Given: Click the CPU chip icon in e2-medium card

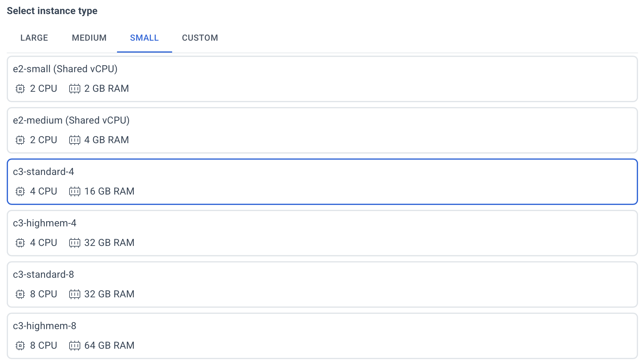Looking at the screenshot, I should tap(20, 140).
